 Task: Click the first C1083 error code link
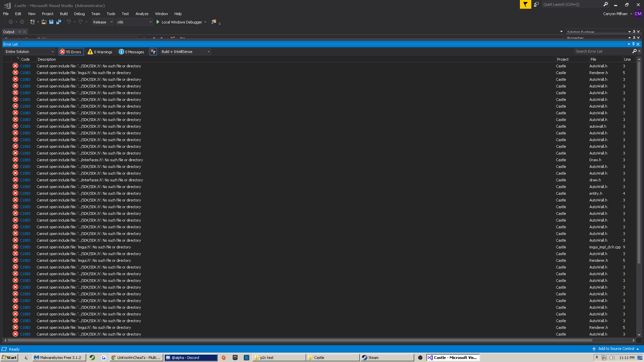(25, 66)
